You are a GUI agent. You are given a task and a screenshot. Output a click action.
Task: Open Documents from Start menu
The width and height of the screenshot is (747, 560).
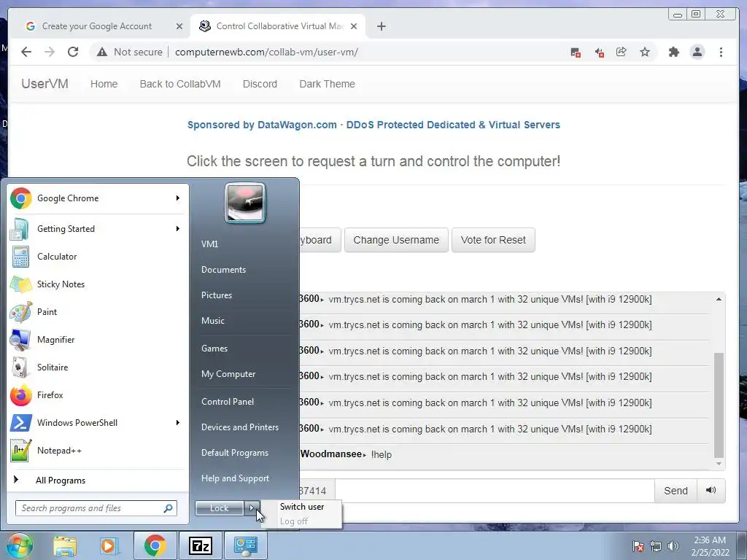click(223, 270)
